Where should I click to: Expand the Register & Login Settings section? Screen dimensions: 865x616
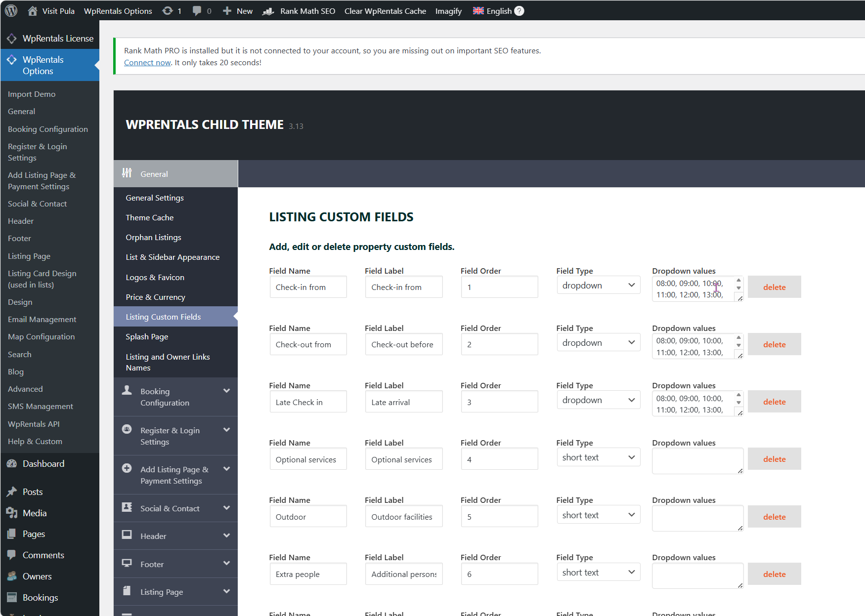click(226, 430)
